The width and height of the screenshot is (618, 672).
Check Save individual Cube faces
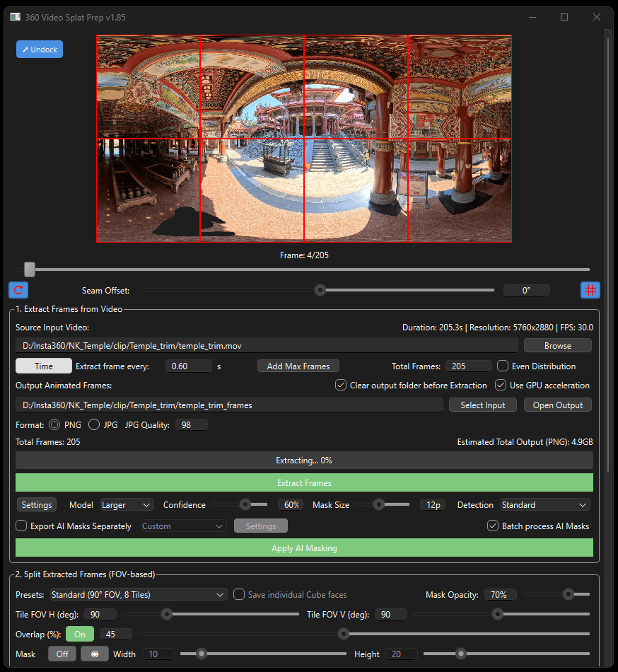tap(239, 594)
